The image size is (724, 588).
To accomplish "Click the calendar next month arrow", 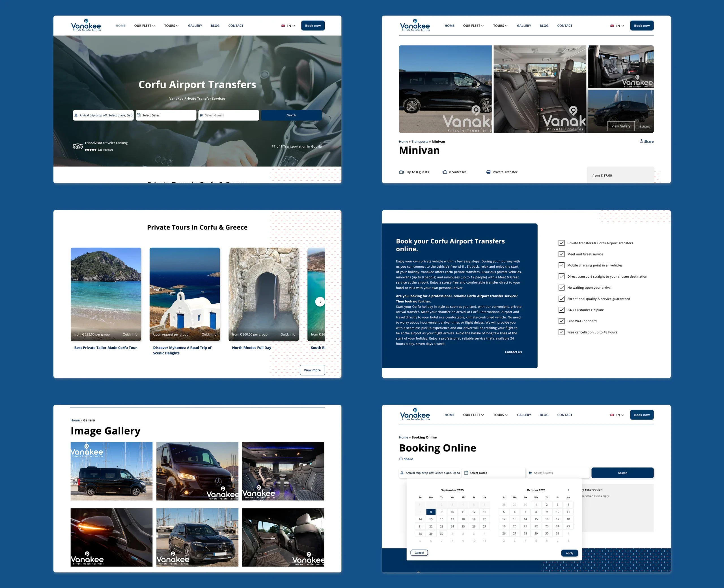I will 568,490.
